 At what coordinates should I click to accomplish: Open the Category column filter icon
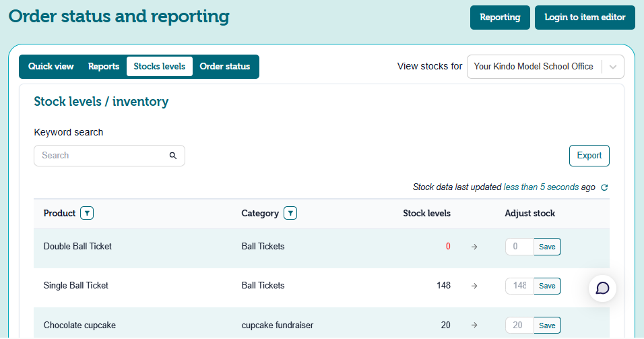point(290,213)
